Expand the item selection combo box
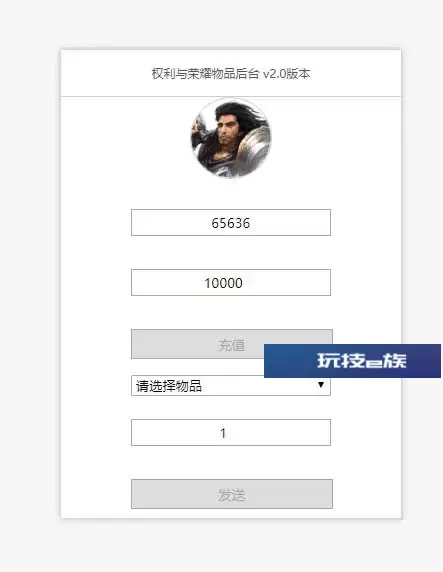Screen dimensions: 443x572 (231, 385)
